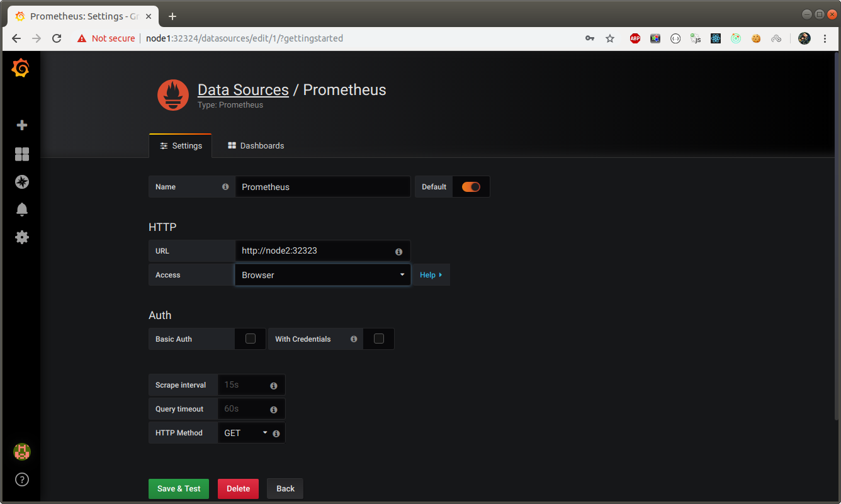Screen dimensions: 841x504
Task: Open a new browser tab
Action: tap(172, 16)
